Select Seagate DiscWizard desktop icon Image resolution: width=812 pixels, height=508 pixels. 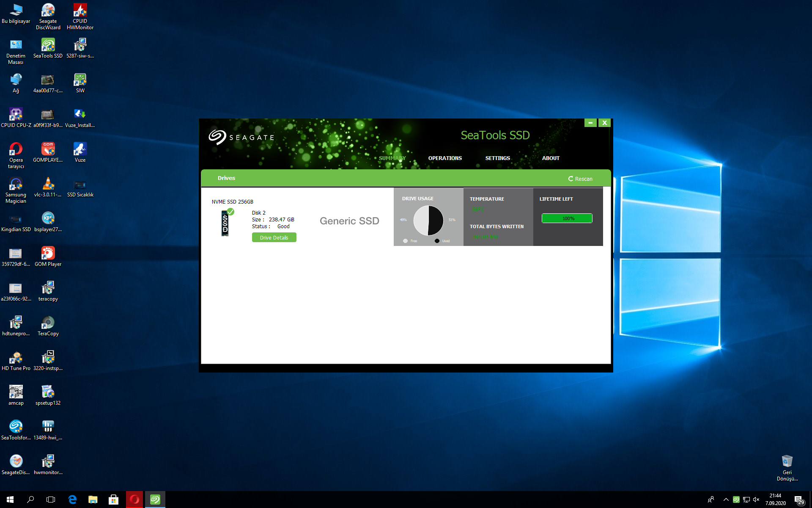pyautogui.click(x=48, y=17)
